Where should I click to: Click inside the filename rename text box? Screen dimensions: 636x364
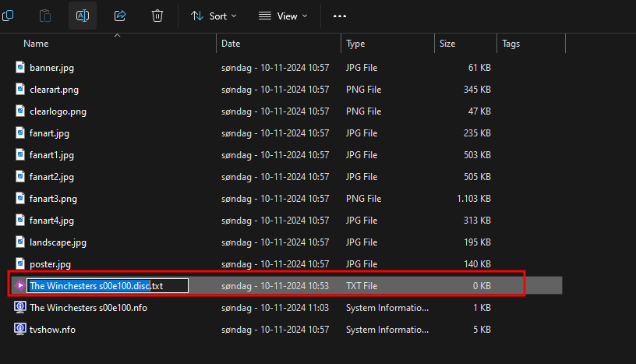[x=108, y=285]
